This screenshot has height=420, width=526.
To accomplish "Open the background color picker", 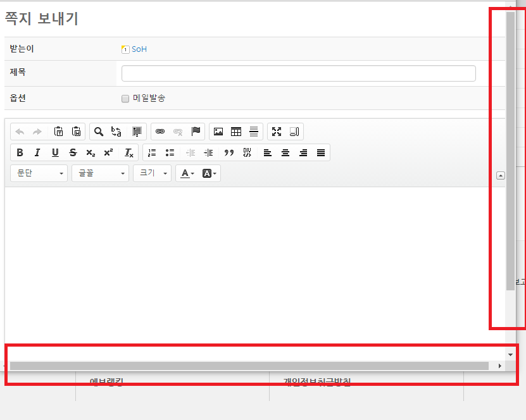I will pos(210,173).
